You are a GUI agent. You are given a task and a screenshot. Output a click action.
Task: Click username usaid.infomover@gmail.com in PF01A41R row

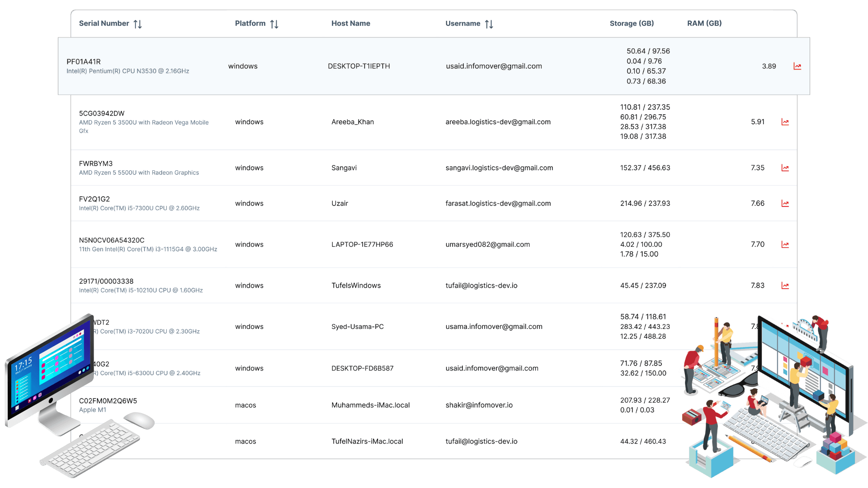tap(494, 66)
